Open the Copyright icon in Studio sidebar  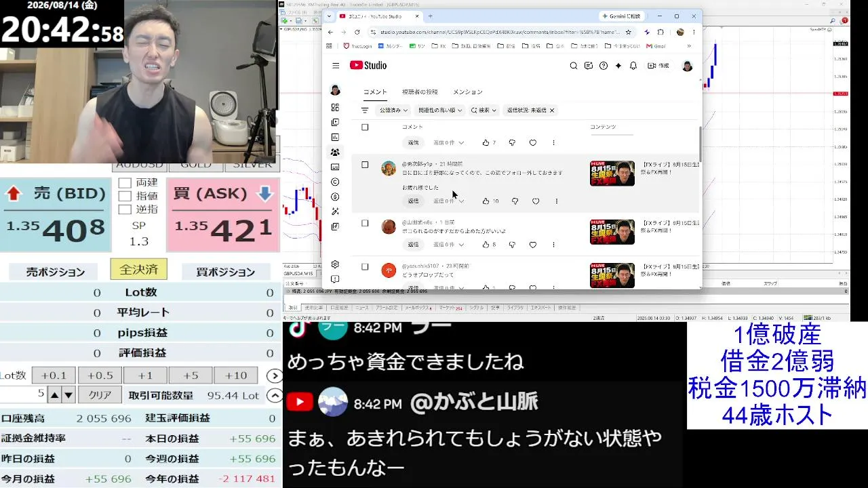point(335,182)
